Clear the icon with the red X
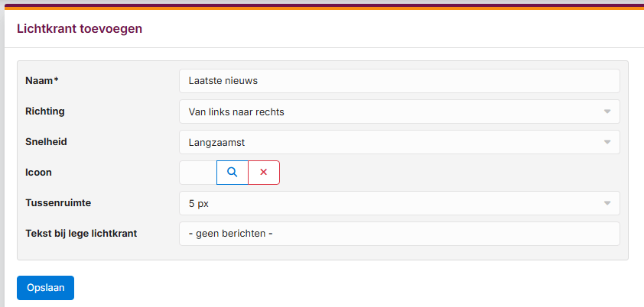The width and height of the screenshot is (644, 307). [264, 173]
